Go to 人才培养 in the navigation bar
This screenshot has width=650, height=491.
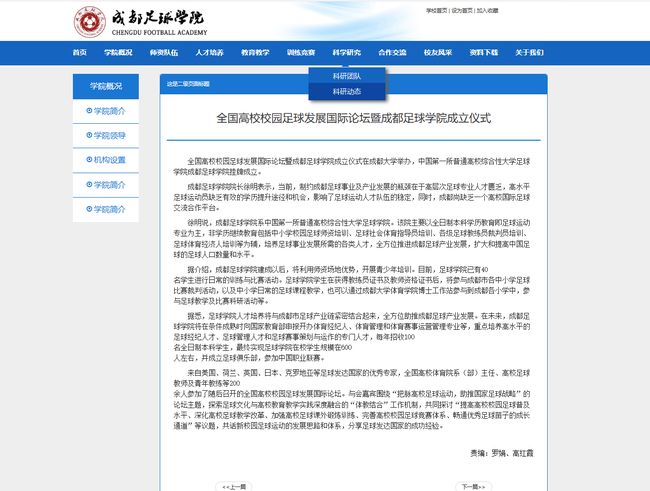pyautogui.click(x=209, y=52)
